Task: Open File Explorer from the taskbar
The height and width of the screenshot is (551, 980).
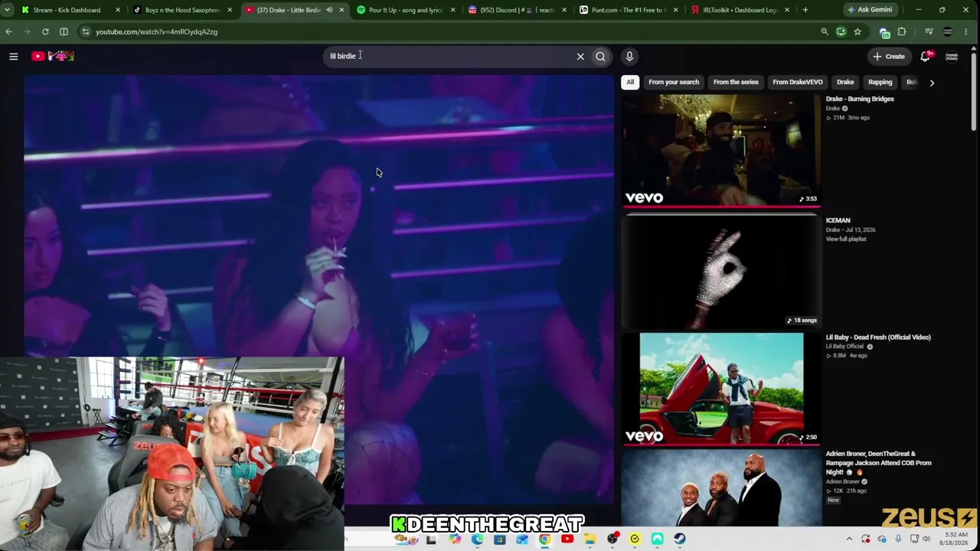Action: [590, 540]
